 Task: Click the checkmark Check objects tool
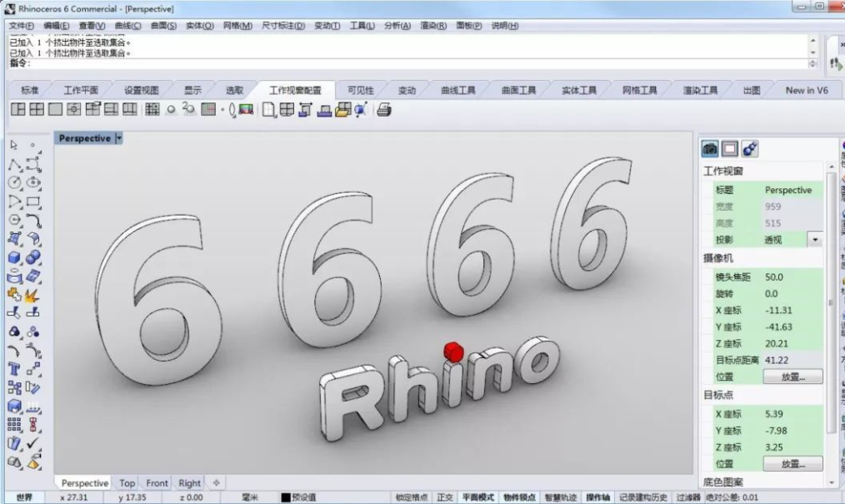33,443
